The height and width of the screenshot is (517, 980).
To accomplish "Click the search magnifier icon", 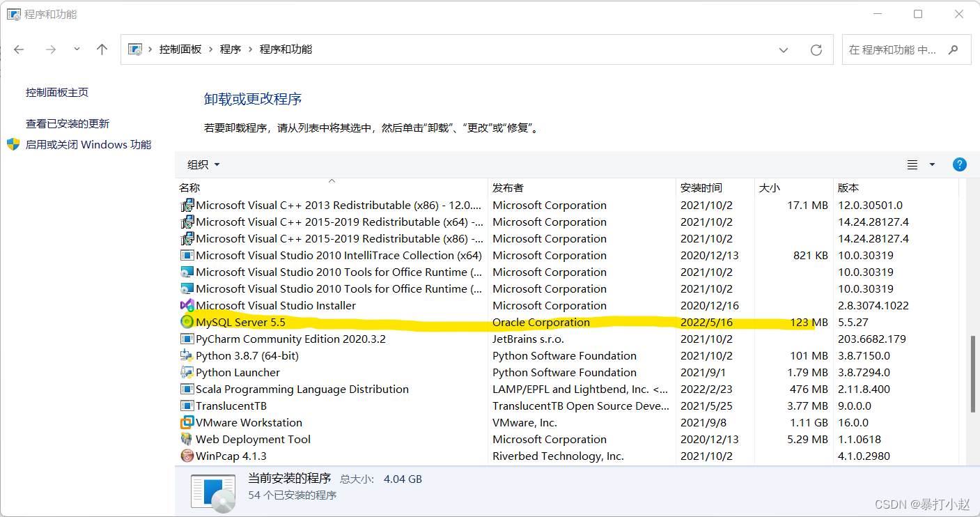I will 954,50.
